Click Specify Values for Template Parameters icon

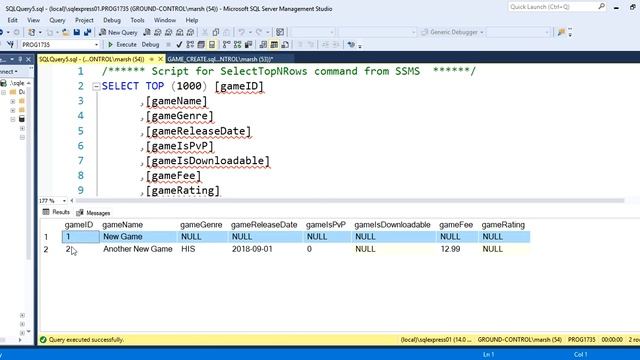click(x=351, y=44)
